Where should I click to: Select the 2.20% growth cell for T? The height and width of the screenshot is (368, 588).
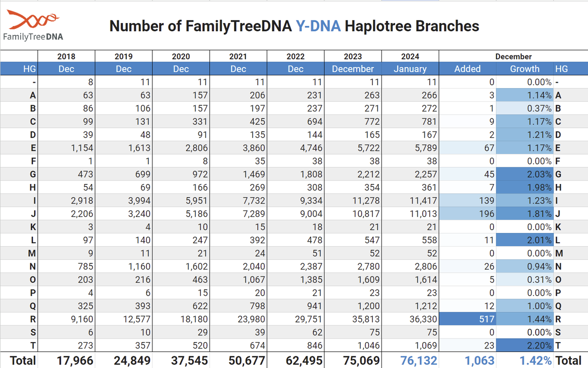coord(524,345)
